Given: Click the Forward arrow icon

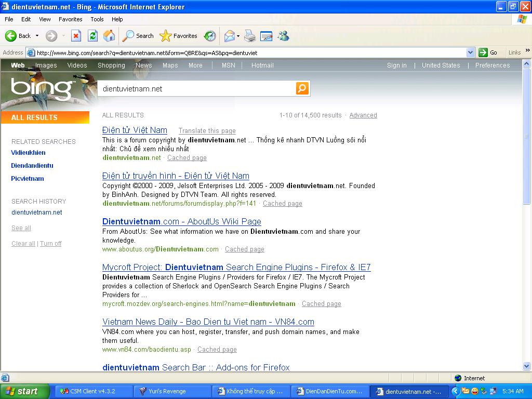Looking at the screenshot, I should [51, 36].
